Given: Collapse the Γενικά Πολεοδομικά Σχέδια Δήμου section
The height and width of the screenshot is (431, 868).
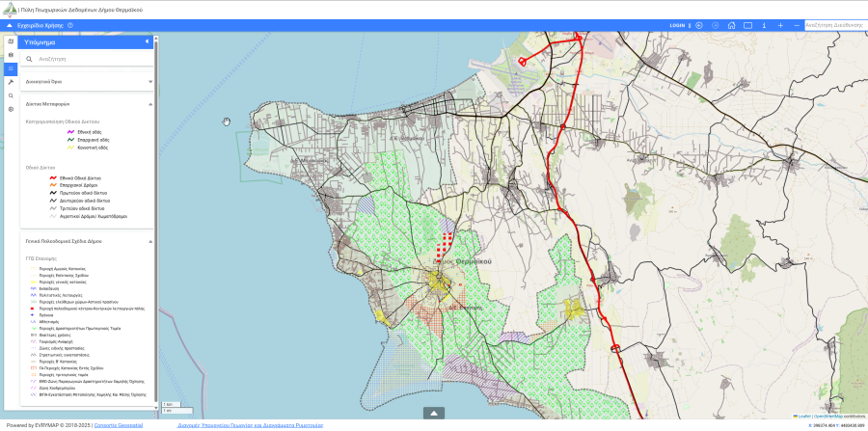Looking at the screenshot, I should pos(149,240).
